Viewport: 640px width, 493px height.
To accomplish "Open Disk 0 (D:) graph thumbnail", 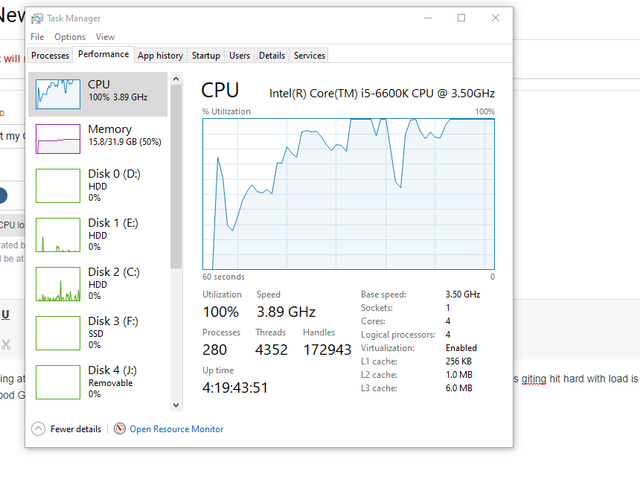I will pyautogui.click(x=58, y=186).
